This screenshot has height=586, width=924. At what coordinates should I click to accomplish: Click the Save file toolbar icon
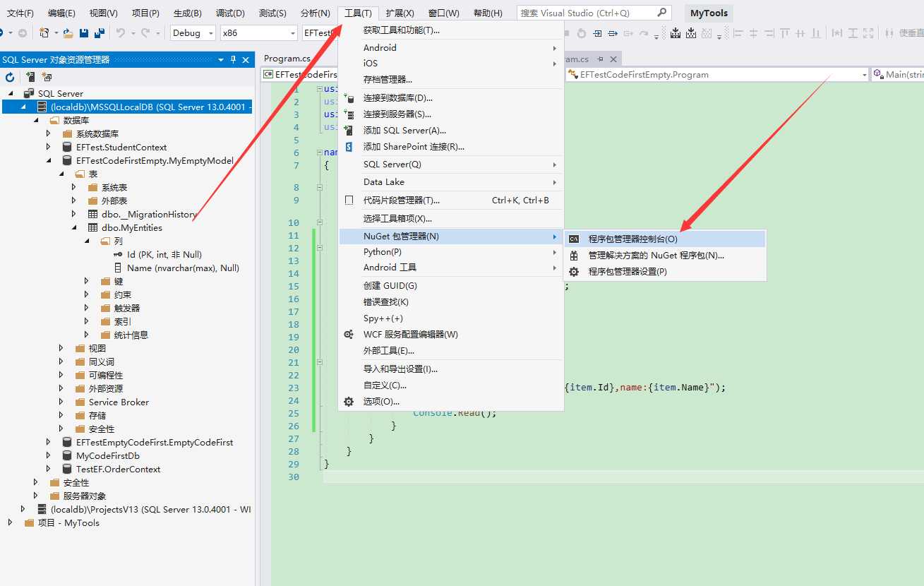tap(84, 32)
